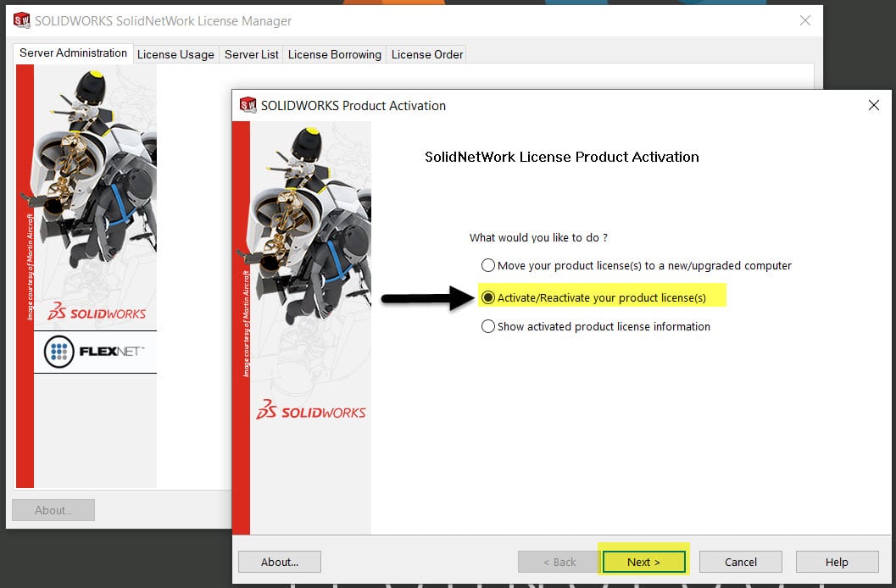Click the jetpack image in License Manager window
The width and height of the screenshot is (896, 588).
[x=94, y=169]
